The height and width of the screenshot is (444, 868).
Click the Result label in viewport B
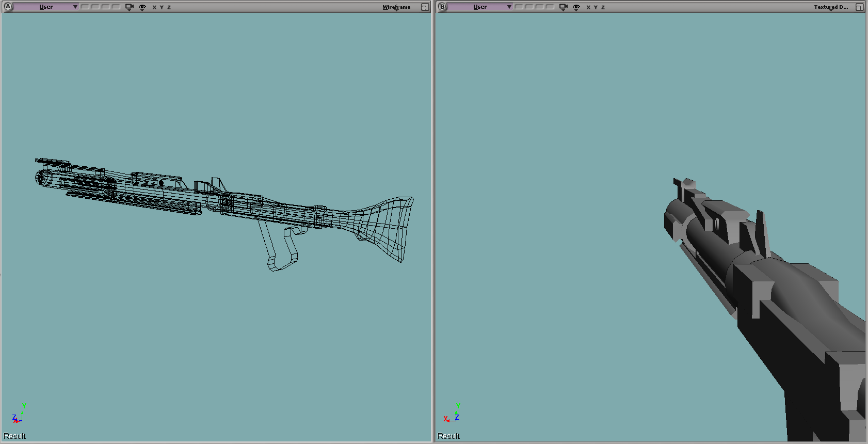(x=448, y=436)
